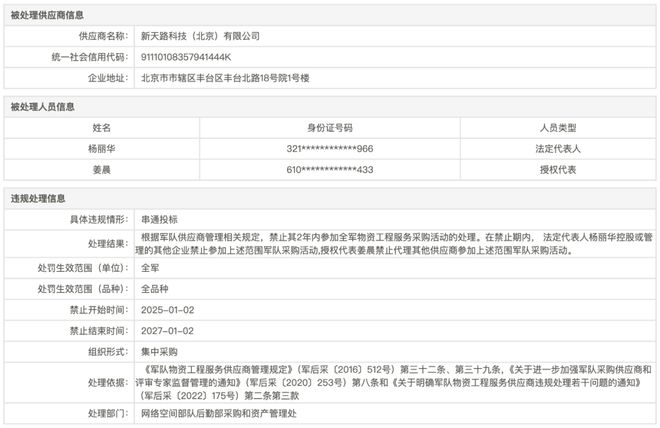
Task: Click the 人员类型 column header
Action: pyautogui.click(x=558, y=128)
